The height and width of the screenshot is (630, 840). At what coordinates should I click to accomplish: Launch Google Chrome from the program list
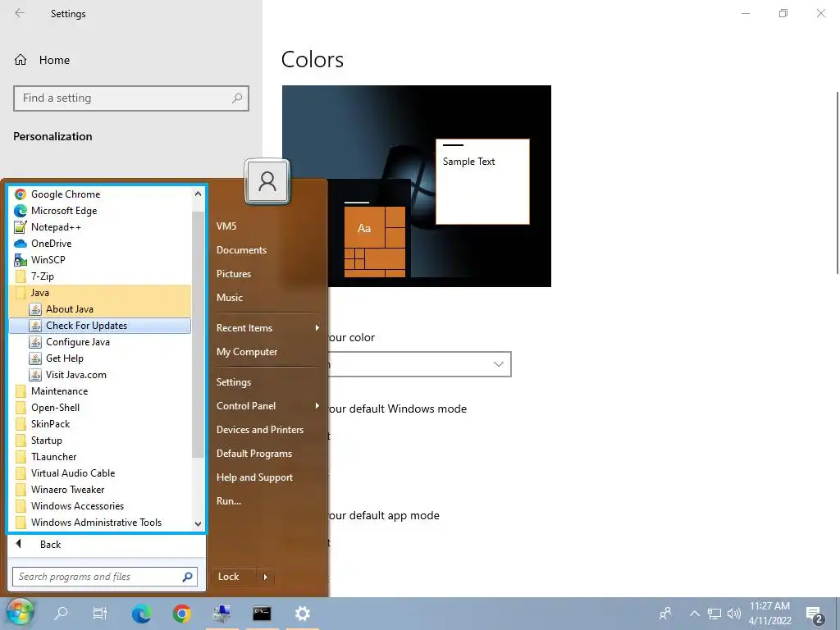click(x=99, y=194)
